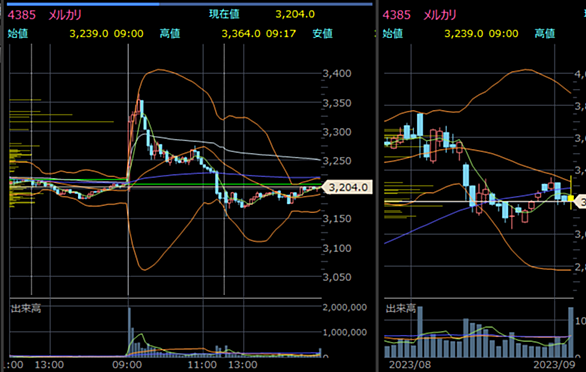This screenshot has height=372, width=586.
Task: Click the 出来高 label in the intraday volume pane
Action: (26, 308)
